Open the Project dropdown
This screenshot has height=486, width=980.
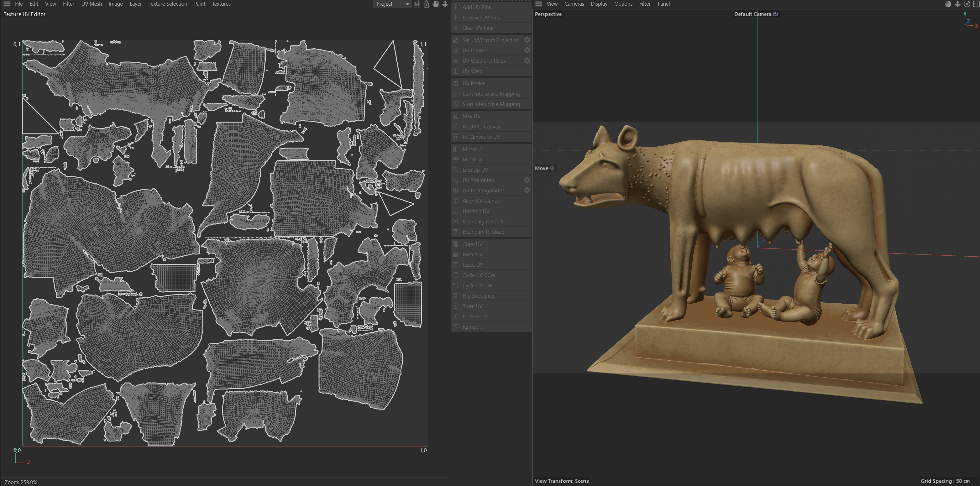coord(392,4)
